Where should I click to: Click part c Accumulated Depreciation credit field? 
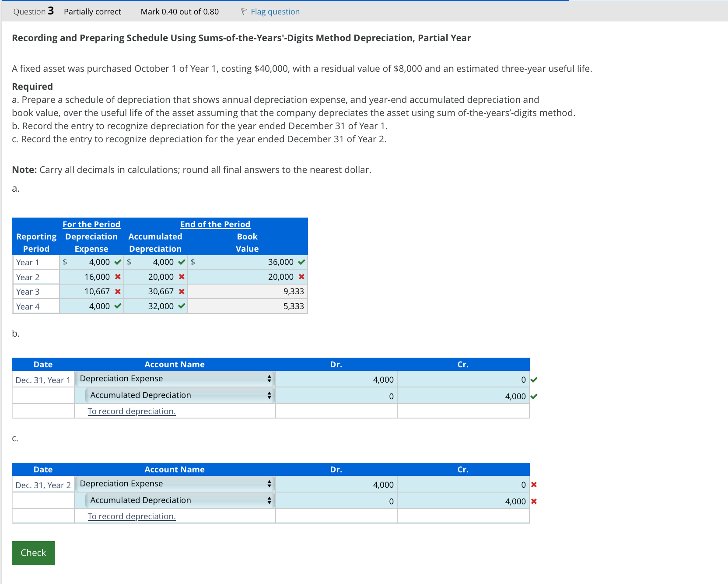coord(463,501)
